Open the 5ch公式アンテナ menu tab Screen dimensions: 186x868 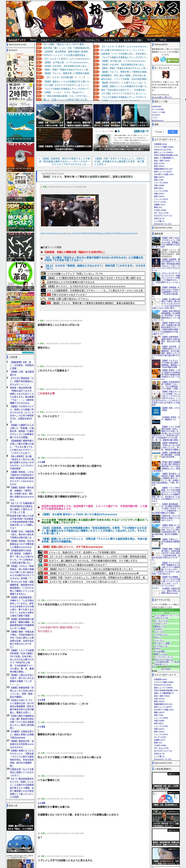[x=17, y=40]
